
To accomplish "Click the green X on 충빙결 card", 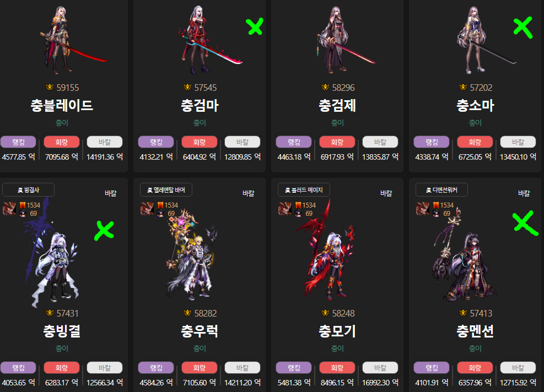I will 104,231.
